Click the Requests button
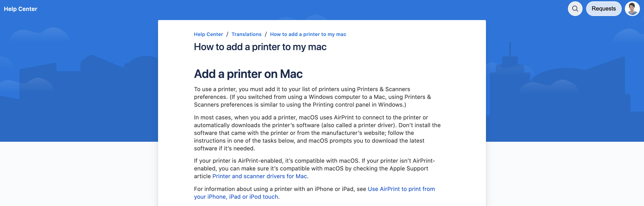Image resolution: width=644 pixels, height=206 pixels. [603, 9]
